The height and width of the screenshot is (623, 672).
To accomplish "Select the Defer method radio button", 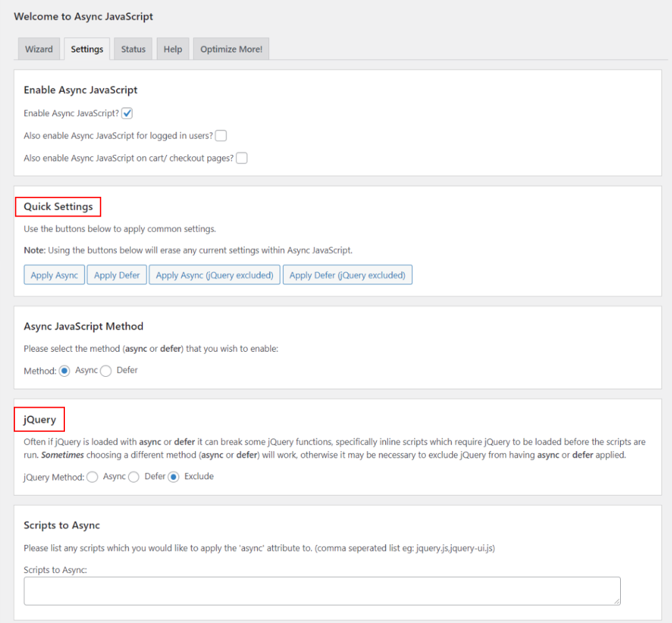I will 106,370.
